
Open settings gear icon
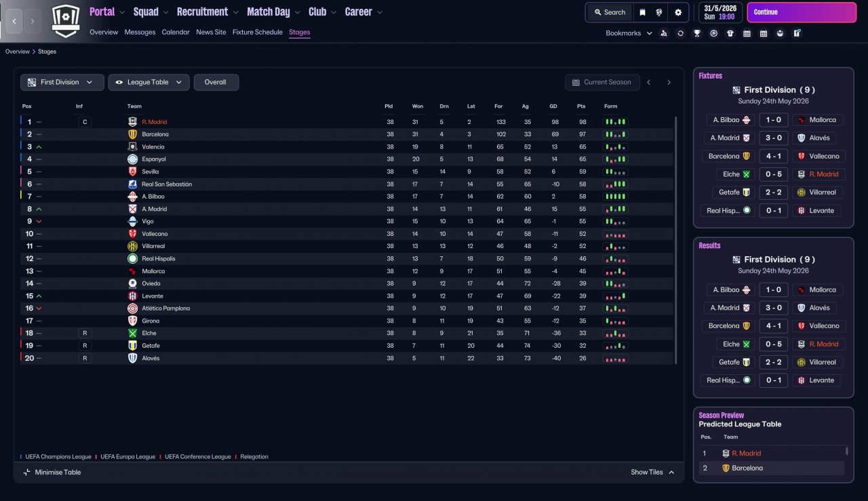click(678, 12)
